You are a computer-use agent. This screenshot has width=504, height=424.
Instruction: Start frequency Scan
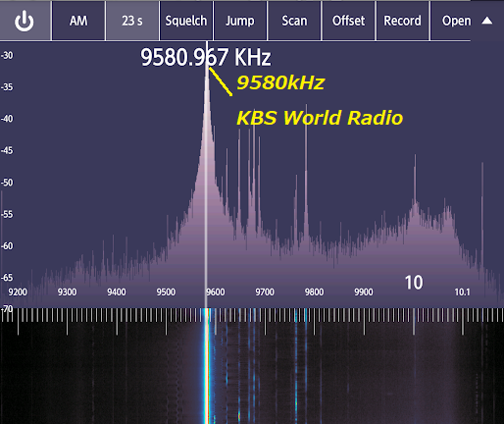[294, 21]
